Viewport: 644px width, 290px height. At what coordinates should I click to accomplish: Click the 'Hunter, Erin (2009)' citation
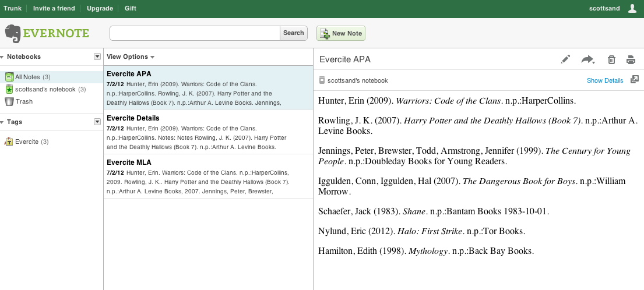[447, 101]
